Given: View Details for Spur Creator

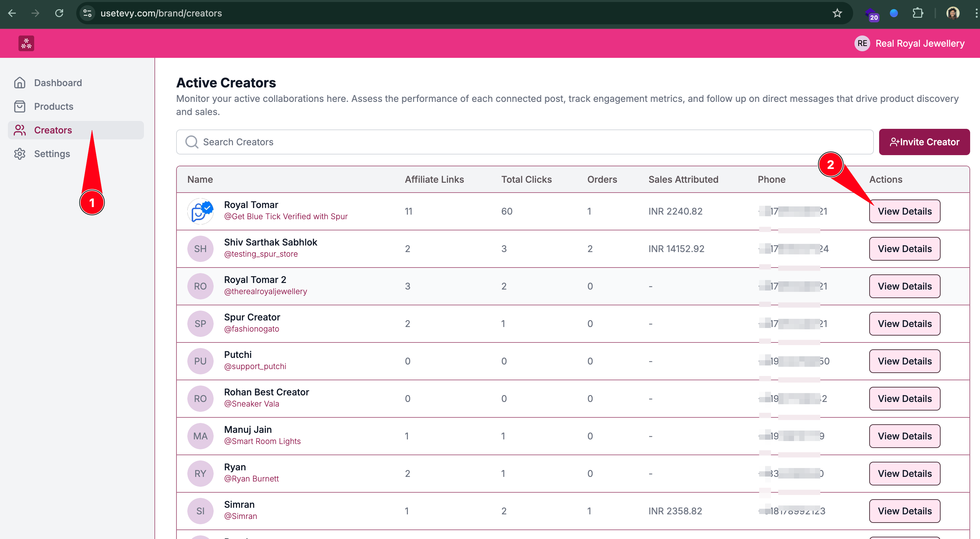Looking at the screenshot, I should (x=904, y=324).
